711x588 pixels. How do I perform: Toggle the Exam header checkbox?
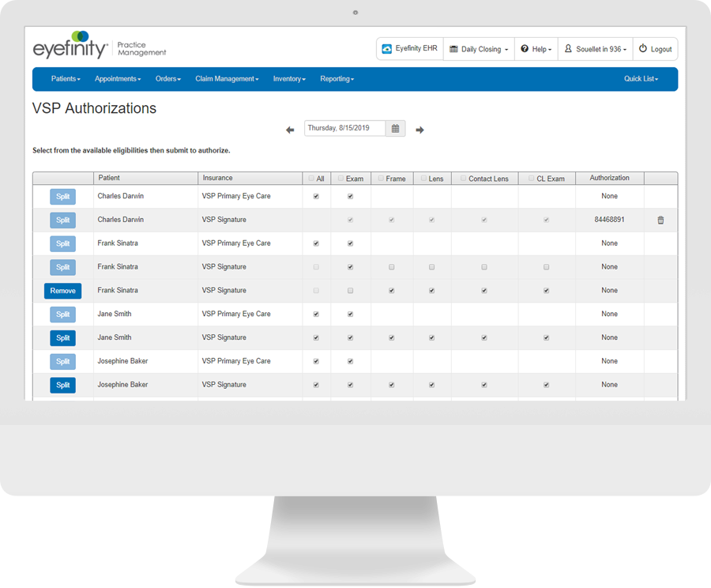[x=340, y=179]
